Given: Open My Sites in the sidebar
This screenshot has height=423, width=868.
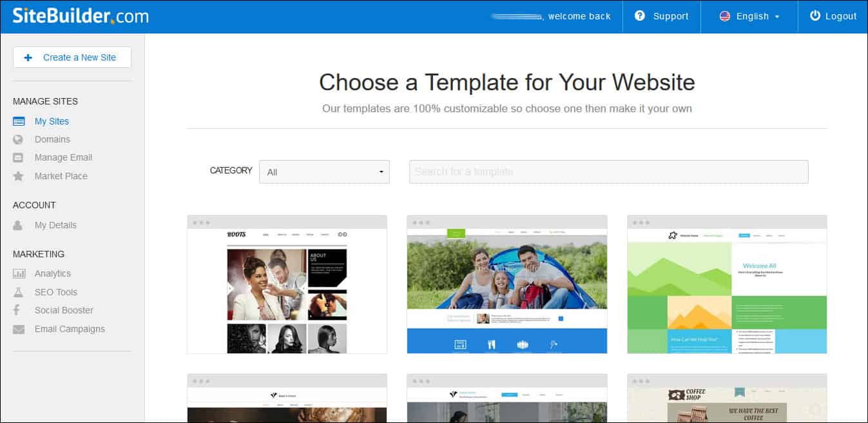Looking at the screenshot, I should click(52, 121).
